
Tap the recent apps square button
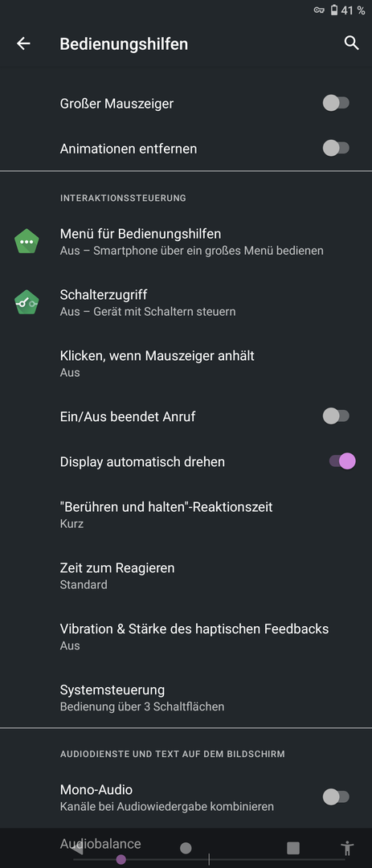(293, 848)
